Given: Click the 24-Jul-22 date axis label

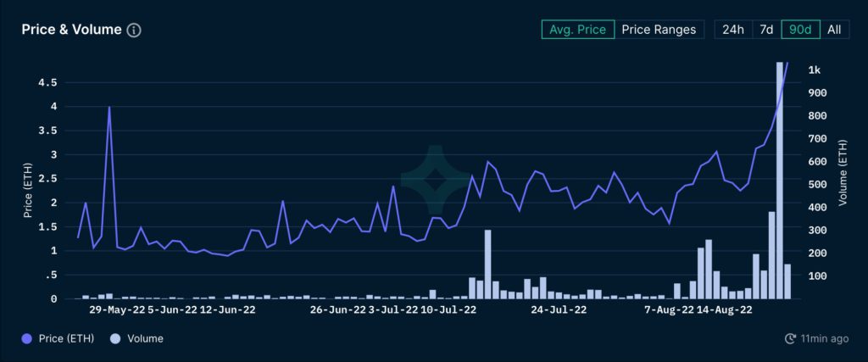Looking at the screenshot, I should tap(560, 310).
